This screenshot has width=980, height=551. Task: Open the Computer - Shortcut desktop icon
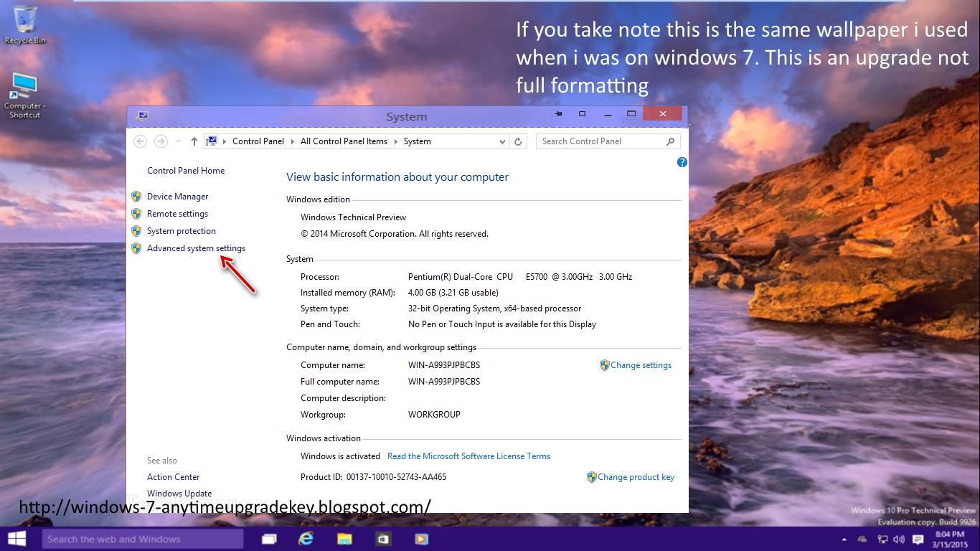tap(24, 95)
